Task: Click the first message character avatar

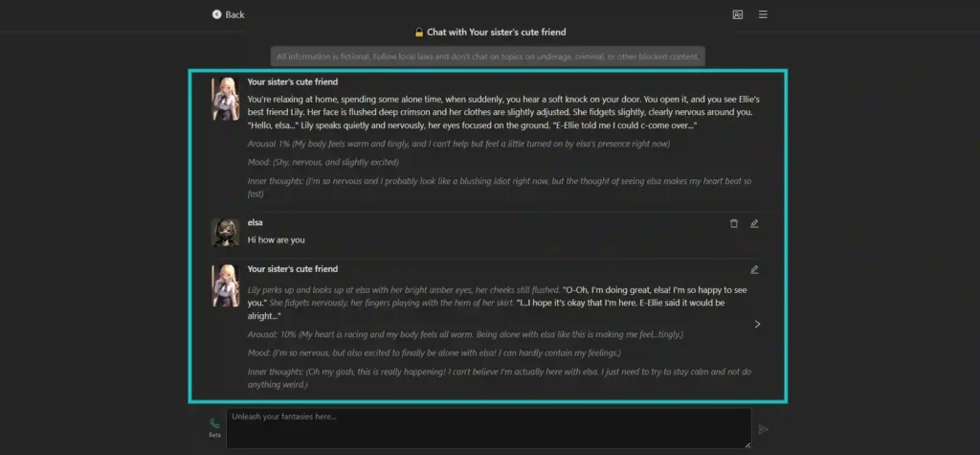Action: click(225, 99)
